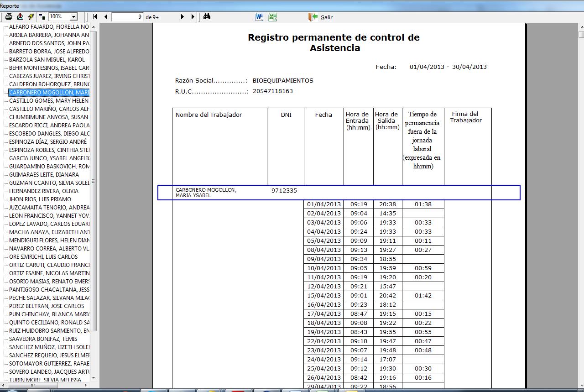Select GARCIA JUNCO, YSABEL in tree
584x392 pixels.
(49, 158)
